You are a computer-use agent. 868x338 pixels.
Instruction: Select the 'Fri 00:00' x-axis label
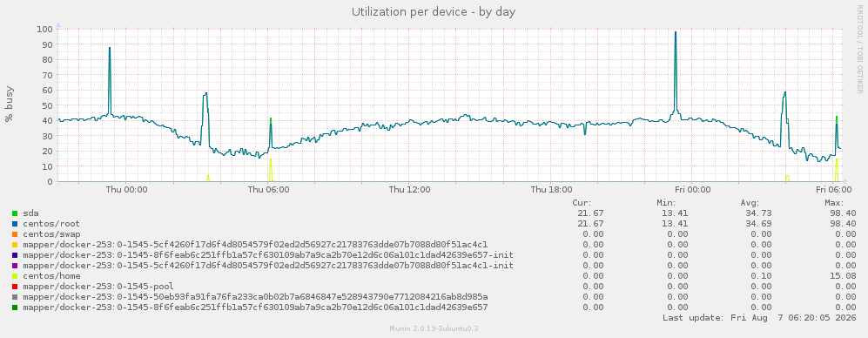pos(693,190)
